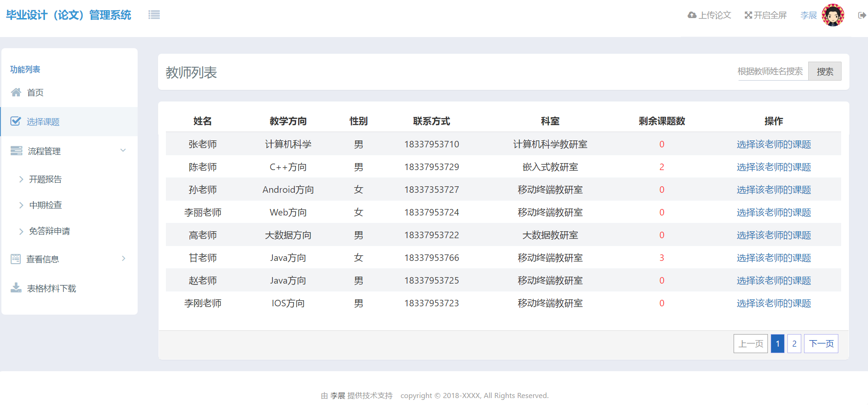Choose 孙老师's topic via 选择该老师的课题
This screenshot has width=868, height=405.
[x=774, y=190]
